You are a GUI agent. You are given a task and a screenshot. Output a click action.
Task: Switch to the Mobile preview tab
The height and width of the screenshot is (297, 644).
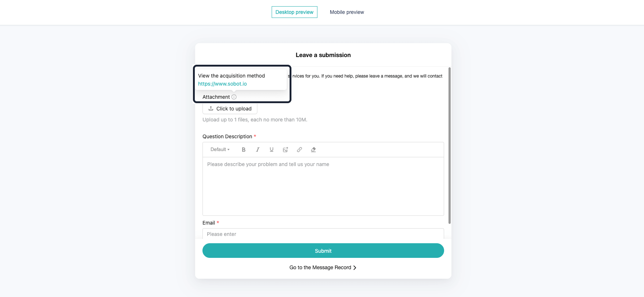point(347,12)
